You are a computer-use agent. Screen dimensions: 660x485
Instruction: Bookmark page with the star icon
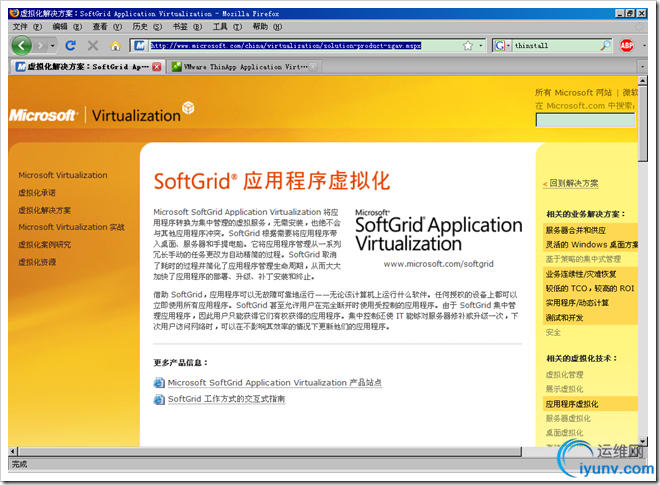468,45
